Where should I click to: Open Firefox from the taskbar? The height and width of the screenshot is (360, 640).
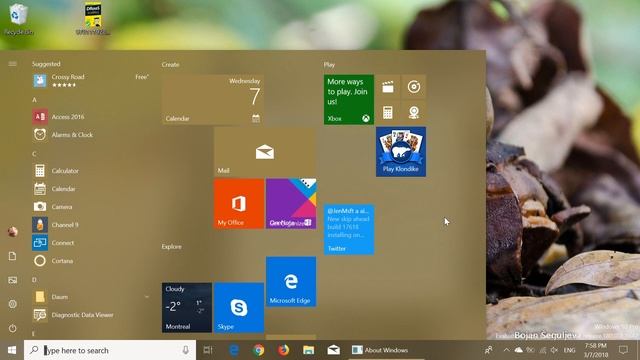283,350
